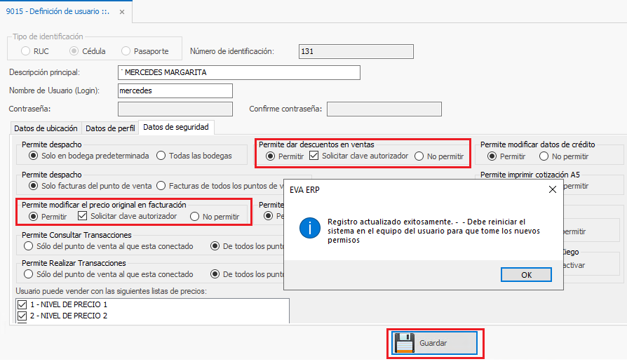Click the blue information icon in dialog
627x364 pixels.
309,229
